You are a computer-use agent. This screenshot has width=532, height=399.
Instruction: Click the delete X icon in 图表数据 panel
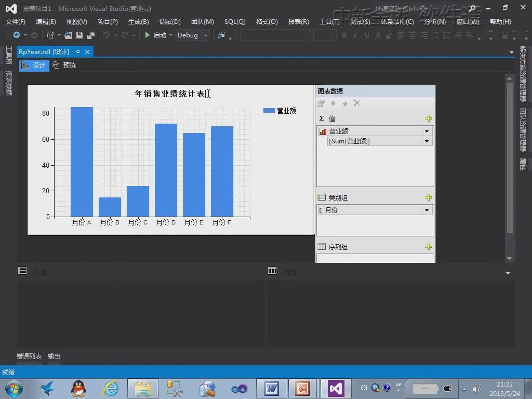[356, 103]
